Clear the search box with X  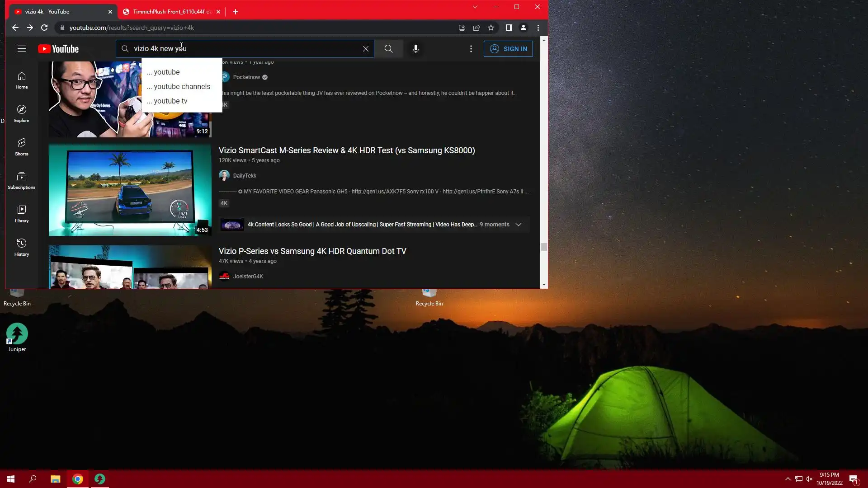coord(365,49)
